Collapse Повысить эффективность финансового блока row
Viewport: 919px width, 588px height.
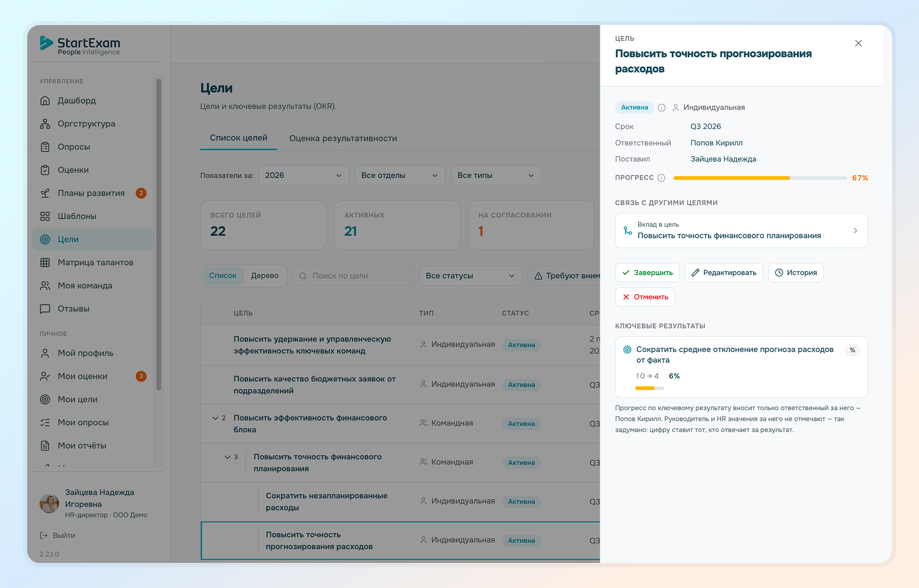coord(215,418)
